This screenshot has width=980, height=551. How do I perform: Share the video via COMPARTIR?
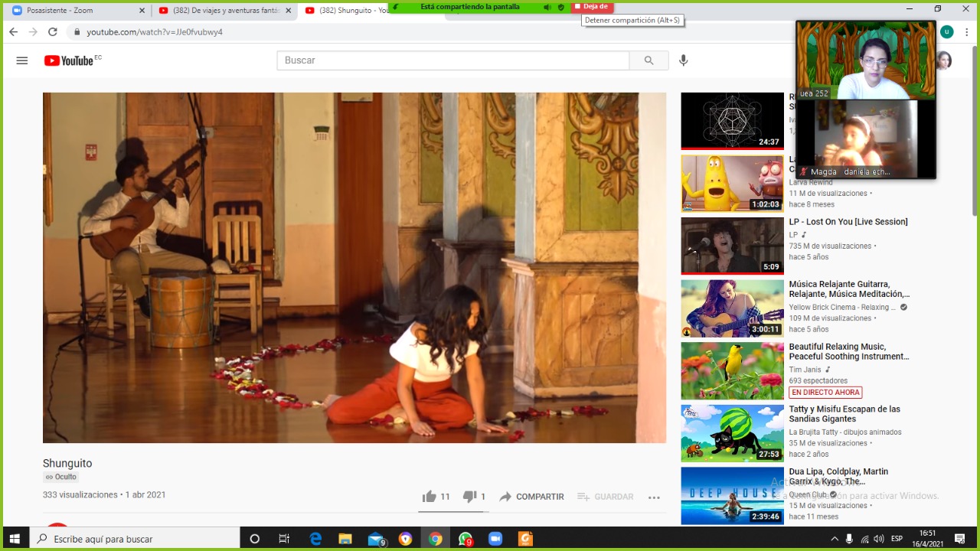pos(531,497)
